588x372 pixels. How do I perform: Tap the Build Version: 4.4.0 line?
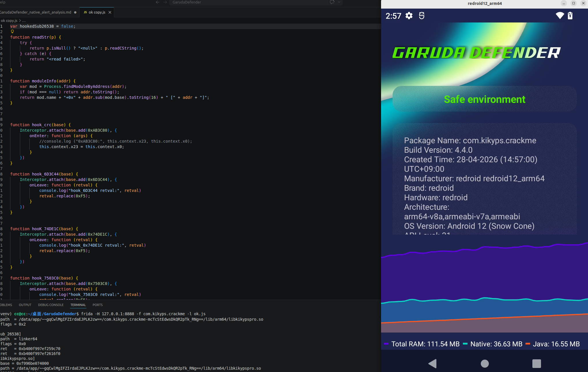tap(438, 150)
